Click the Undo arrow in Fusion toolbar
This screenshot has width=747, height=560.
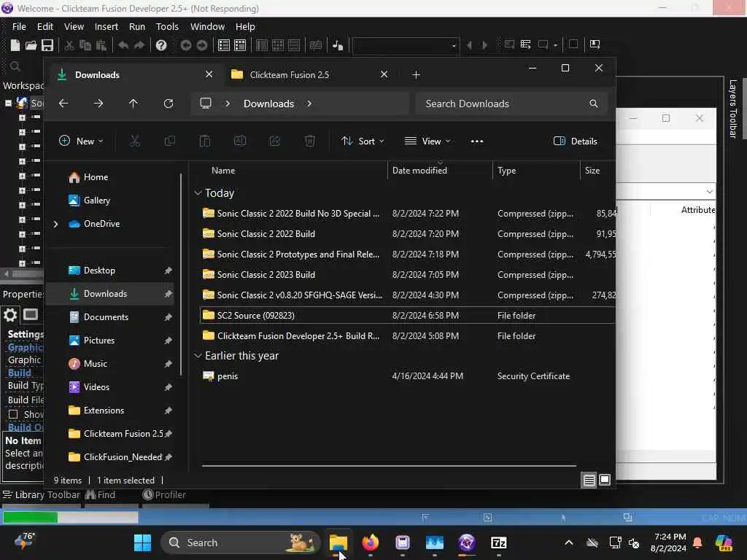123,45
